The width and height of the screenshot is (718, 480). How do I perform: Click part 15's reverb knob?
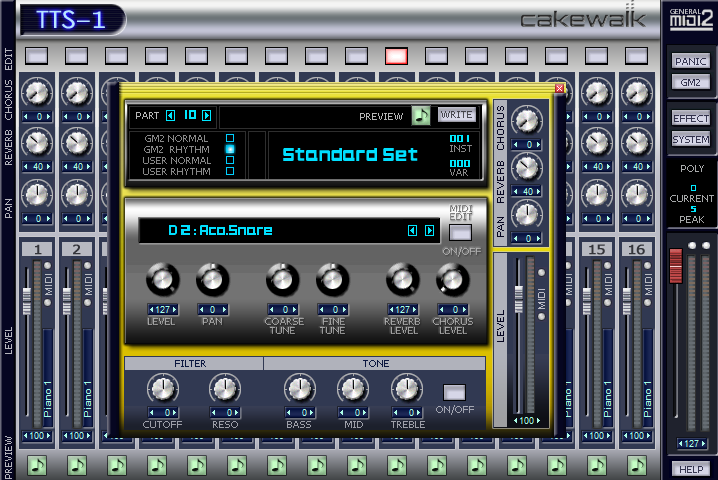597,143
